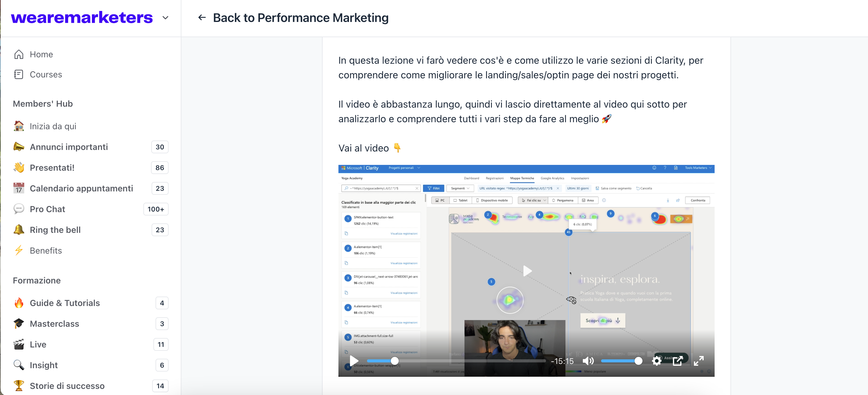Click the back arrow icon
This screenshot has height=395, width=868.
202,18
